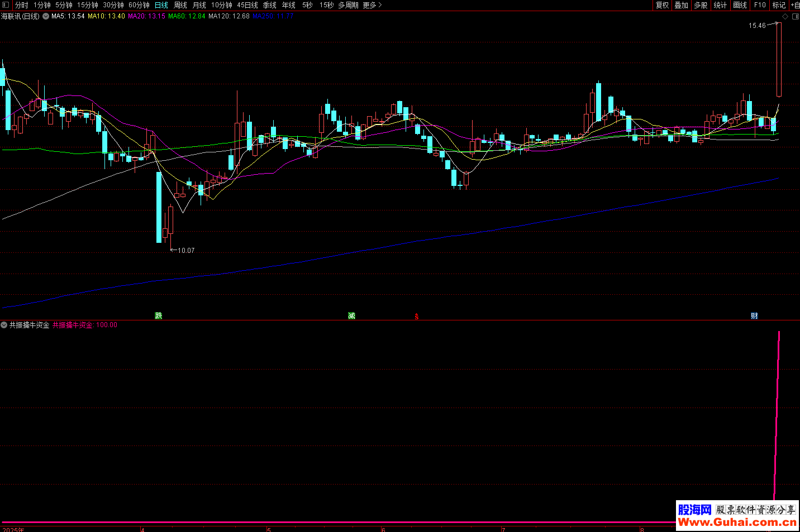Click the latest tall red candlestick
The width and height of the screenshot is (800, 532).
pos(779,59)
